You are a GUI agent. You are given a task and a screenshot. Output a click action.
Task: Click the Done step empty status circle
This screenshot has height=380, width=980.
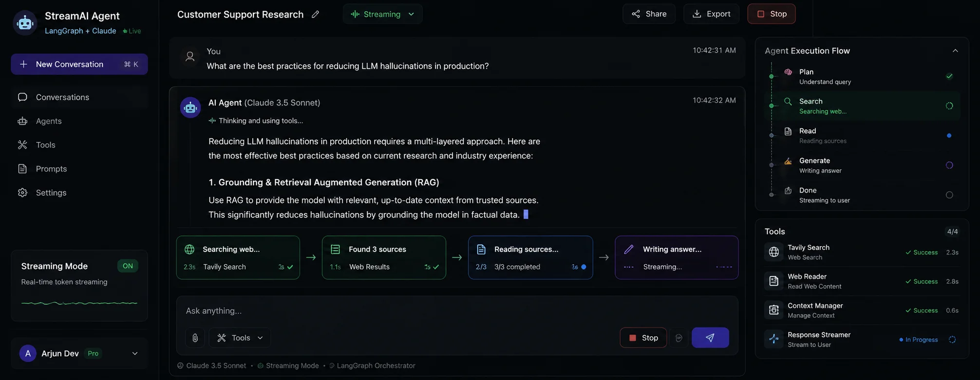[949, 195]
